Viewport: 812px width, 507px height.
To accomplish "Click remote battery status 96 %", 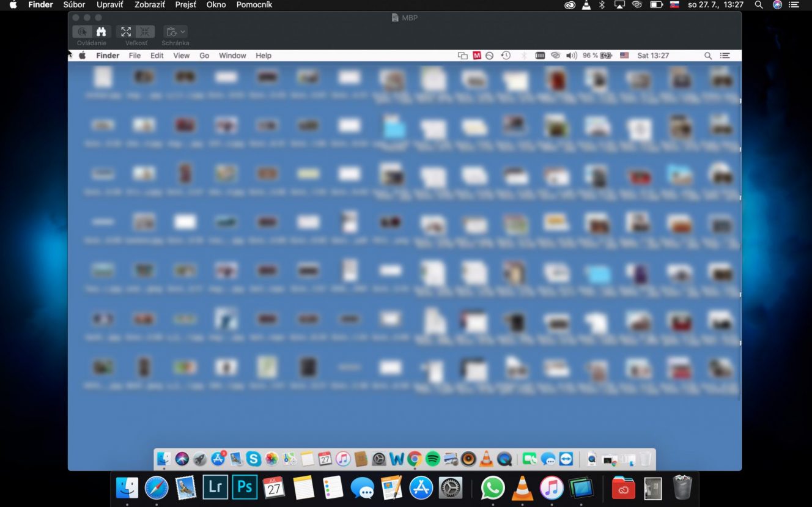I will [x=597, y=56].
